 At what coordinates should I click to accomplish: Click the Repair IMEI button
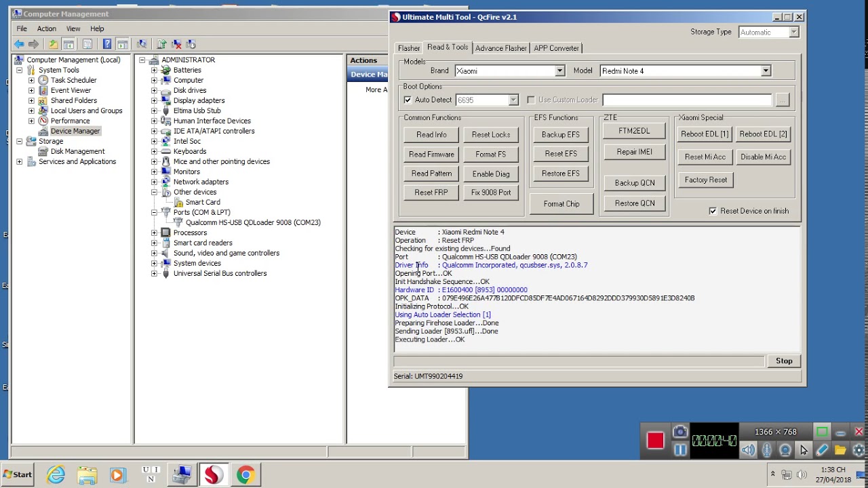[635, 152]
